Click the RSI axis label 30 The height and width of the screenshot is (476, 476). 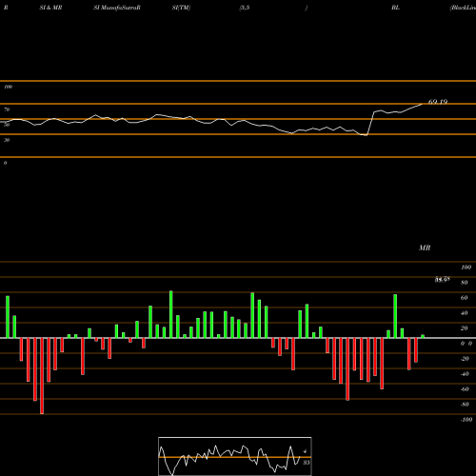7,140
